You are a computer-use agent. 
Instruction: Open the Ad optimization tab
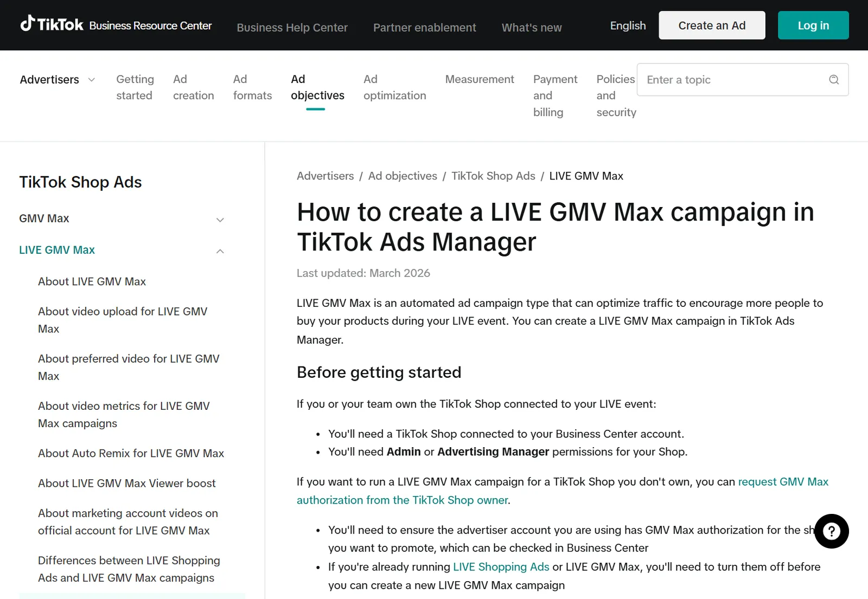coord(394,87)
